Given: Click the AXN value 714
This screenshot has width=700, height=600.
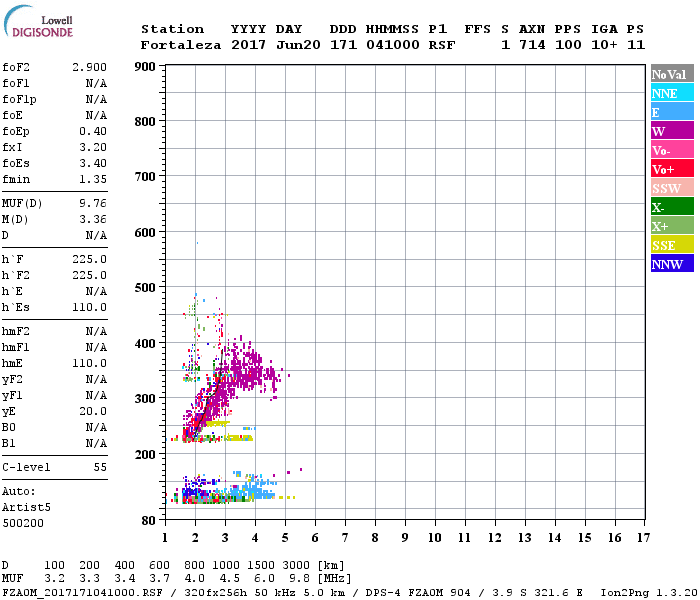Looking at the screenshot, I should pos(532,45).
